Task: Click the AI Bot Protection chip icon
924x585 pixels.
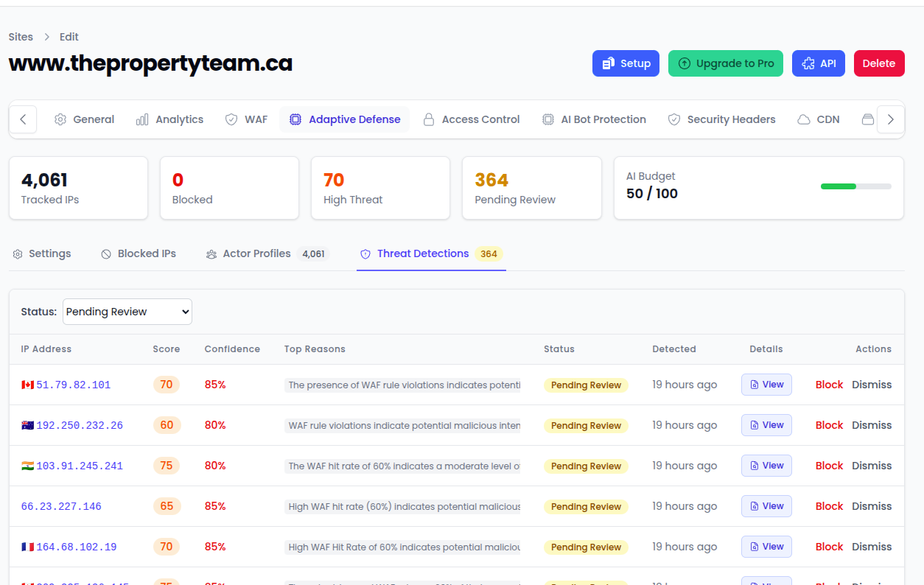Action: [x=548, y=119]
